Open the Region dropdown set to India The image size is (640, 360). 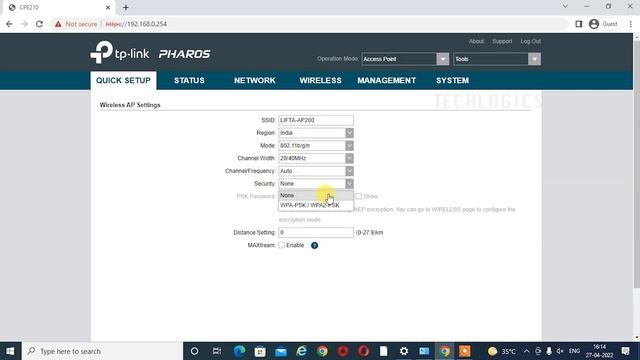pos(316,133)
